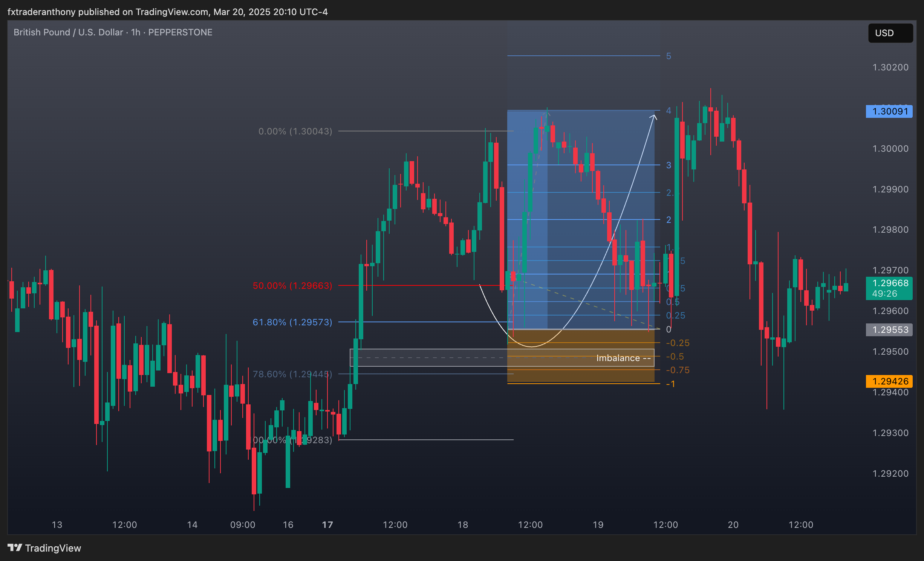Click the -0.25 extension level label
The width and height of the screenshot is (924, 561).
coord(678,343)
